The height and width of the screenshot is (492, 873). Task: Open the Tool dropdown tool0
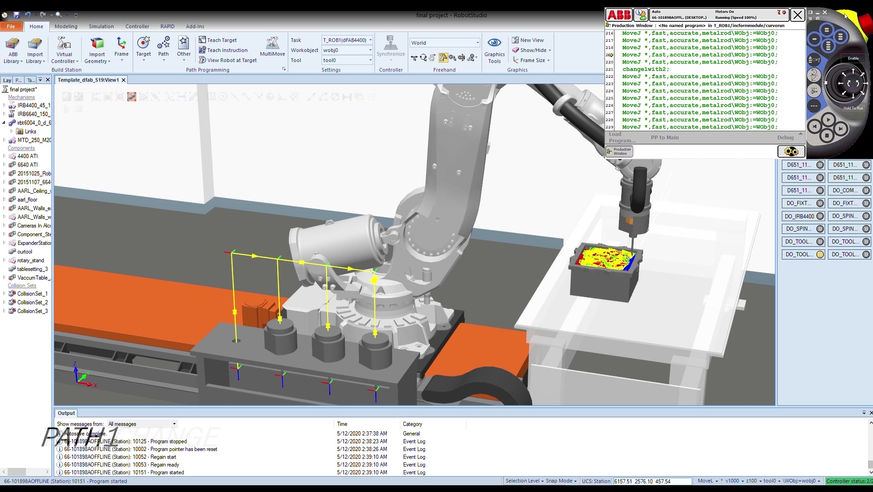click(347, 60)
